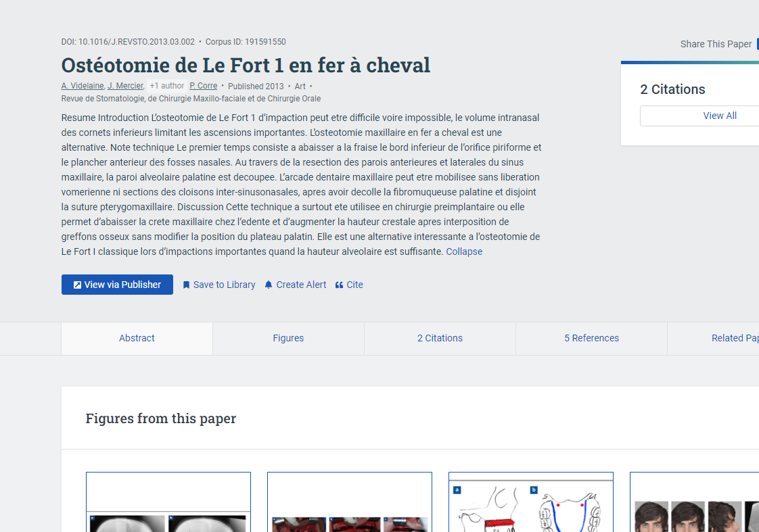
Task: Switch to the Abstract tab
Action: coord(137,338)
